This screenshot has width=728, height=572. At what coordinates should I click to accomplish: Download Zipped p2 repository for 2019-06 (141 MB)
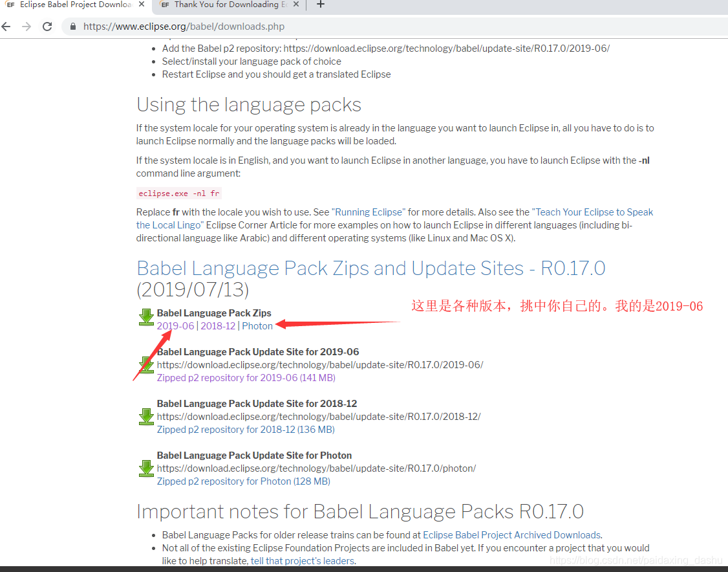[246, 378]
